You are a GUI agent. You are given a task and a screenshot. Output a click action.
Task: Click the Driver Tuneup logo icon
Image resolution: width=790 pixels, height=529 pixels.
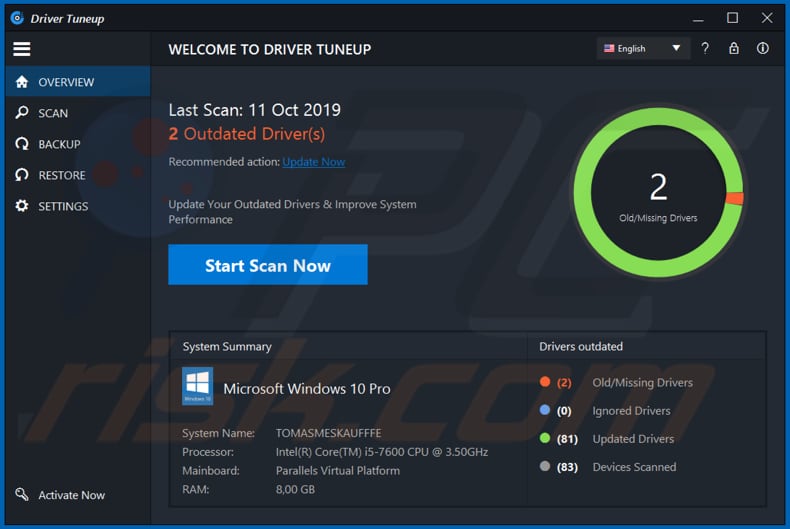pos(17,18)
